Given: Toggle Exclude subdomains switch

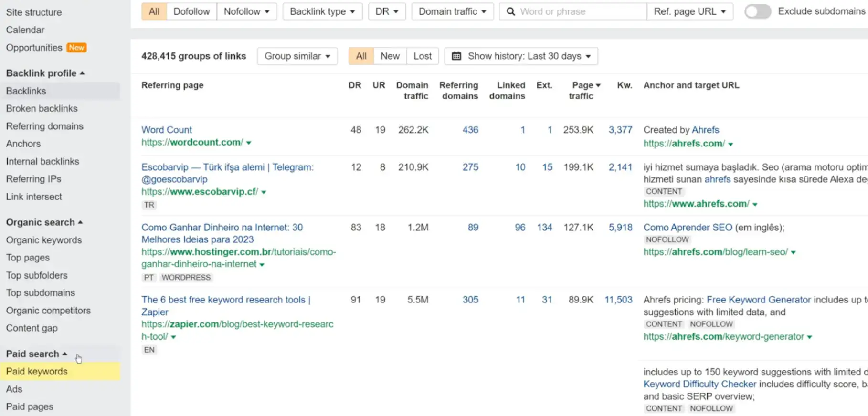Looking at the screenshot, I should click(758, 11).
